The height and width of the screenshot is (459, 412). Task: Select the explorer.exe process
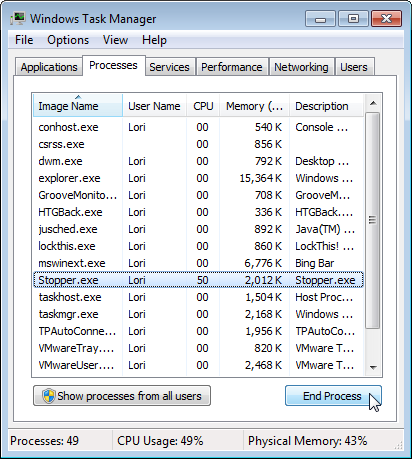[x=198, y=178]
